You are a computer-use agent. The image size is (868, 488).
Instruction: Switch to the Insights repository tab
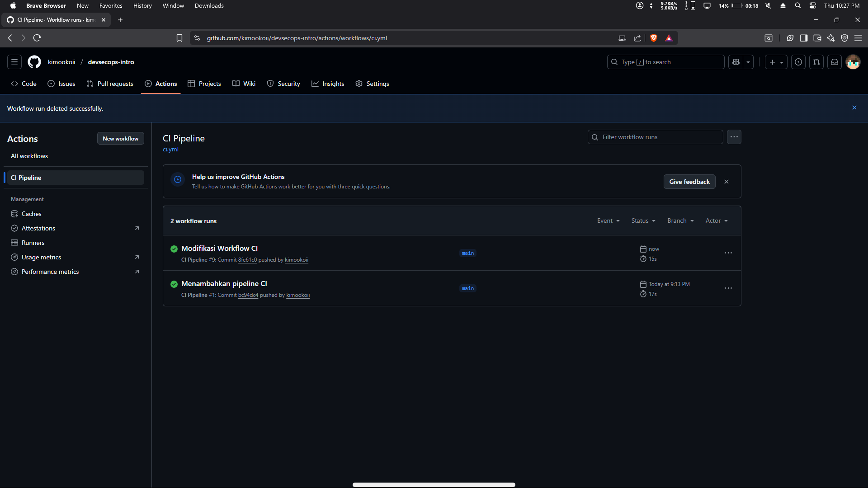pyautogui.click(x=328, y=84)
